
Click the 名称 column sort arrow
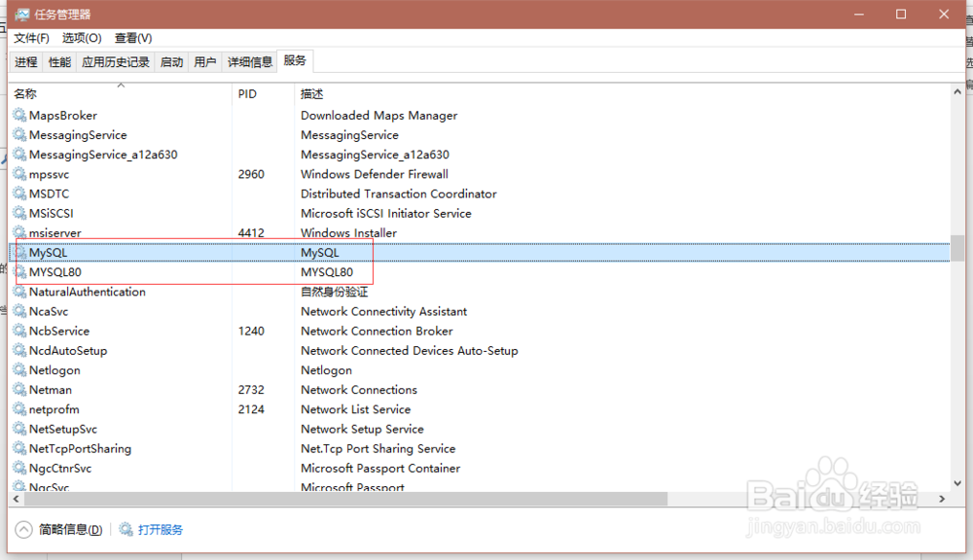click(123, 86)
